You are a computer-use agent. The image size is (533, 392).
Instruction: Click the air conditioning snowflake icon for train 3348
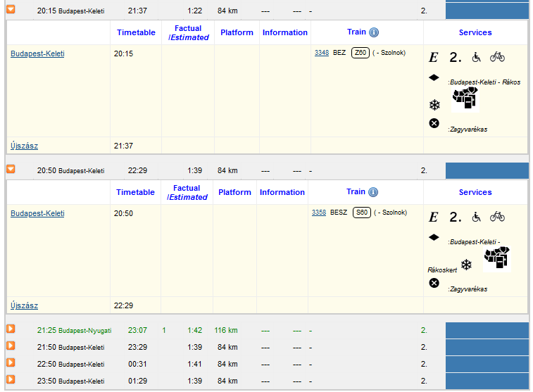click(x=434, y=105)
